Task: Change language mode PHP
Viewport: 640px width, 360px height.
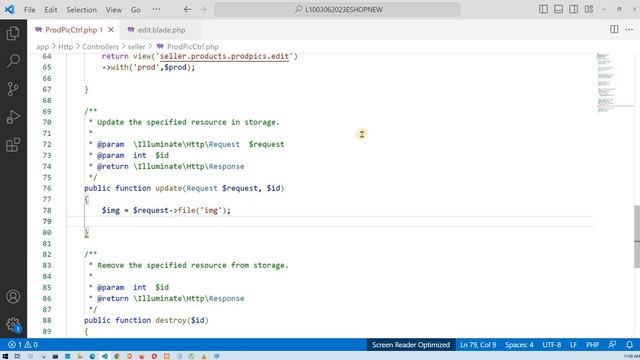Action: 592,345
